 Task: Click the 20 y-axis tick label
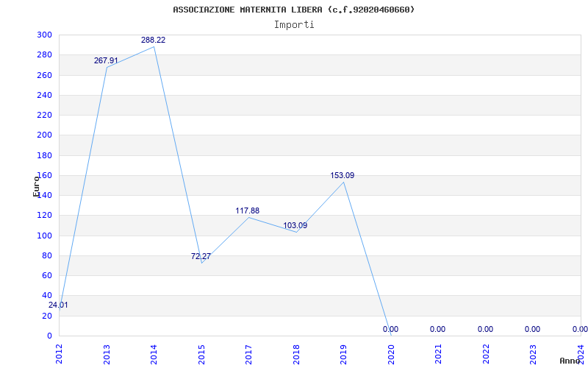pyautogui.click(x=46, y=316)
